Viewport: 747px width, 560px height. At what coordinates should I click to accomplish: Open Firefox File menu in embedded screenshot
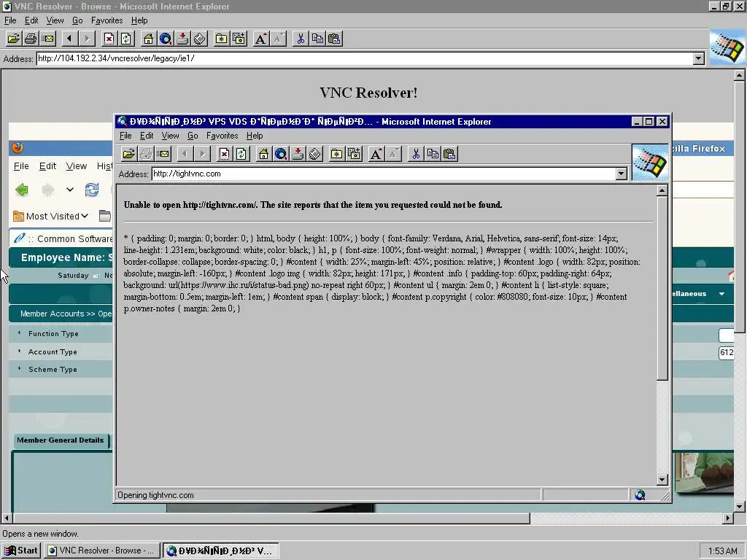pyautogui.click(x=21, y=166)
